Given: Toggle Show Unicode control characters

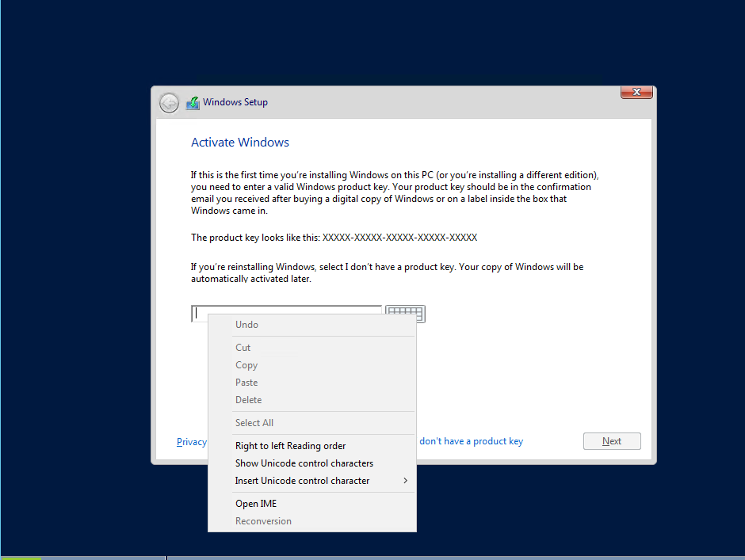Looking at the screenshot, I should 312,463.
